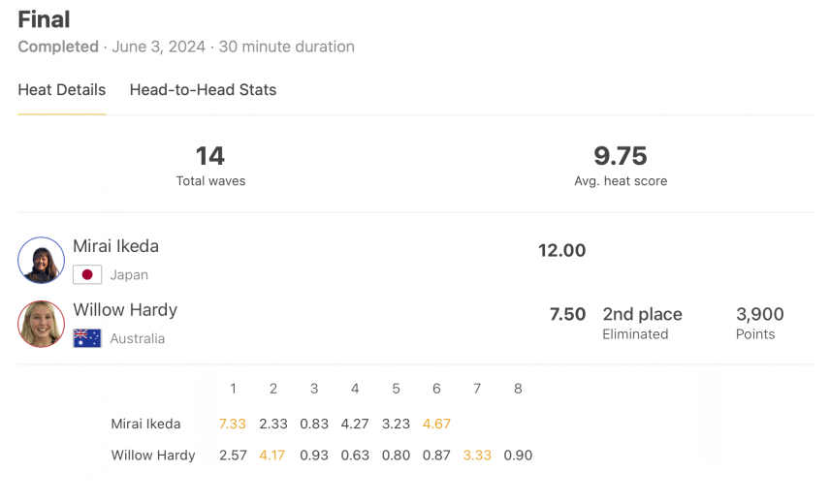830x504 pixels.
Task: Click the Australia flag icon
Action: [x=87, y=338]
